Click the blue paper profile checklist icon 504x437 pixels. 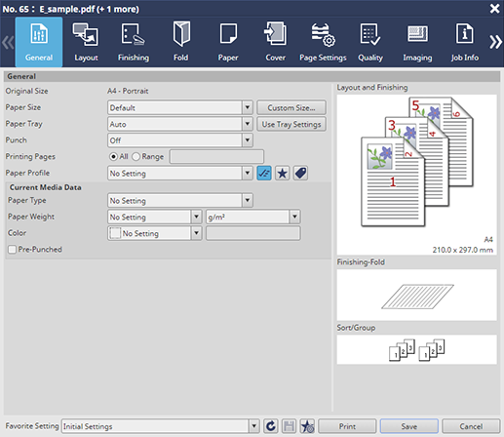click(x=264, y=173)
